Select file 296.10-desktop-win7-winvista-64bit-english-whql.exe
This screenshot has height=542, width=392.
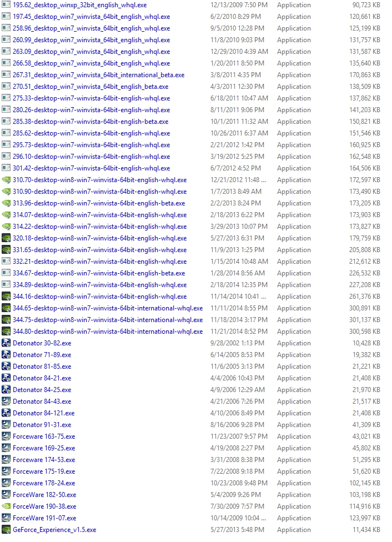pos(91,157)
